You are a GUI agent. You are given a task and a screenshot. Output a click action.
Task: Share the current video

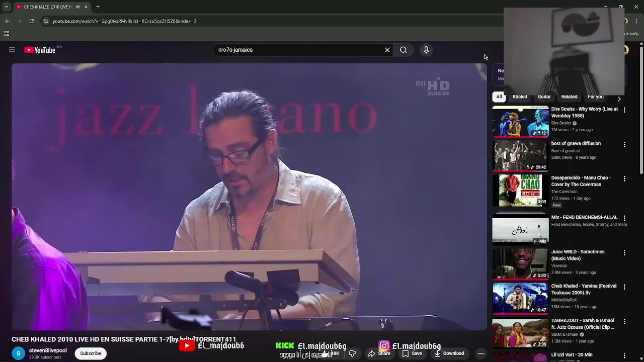coord(379,353)
